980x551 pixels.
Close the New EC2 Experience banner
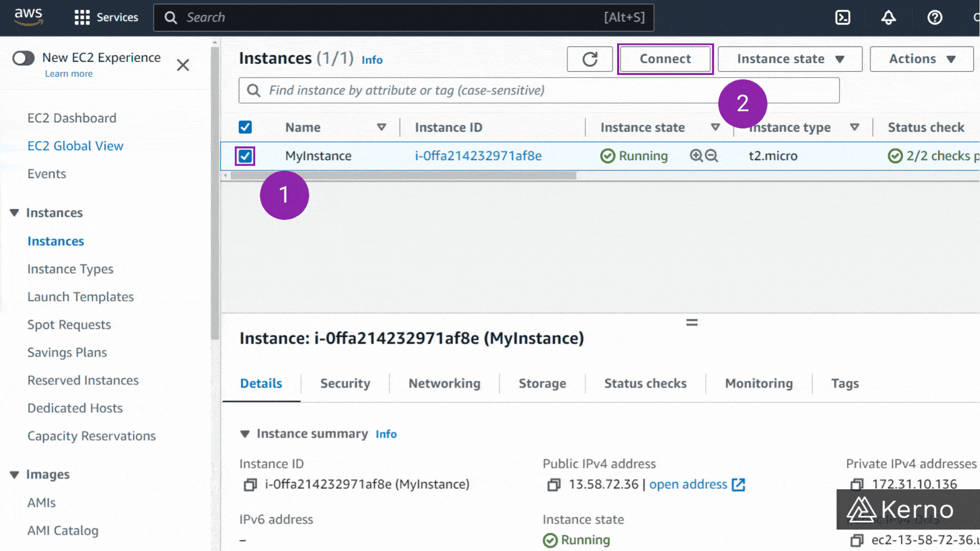point(183,65)
